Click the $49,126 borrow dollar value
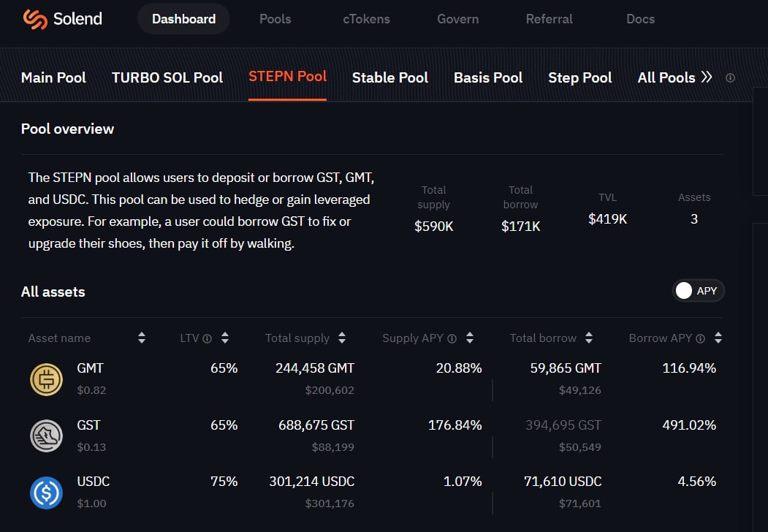 pyautogui.click(x=580, y=390)
